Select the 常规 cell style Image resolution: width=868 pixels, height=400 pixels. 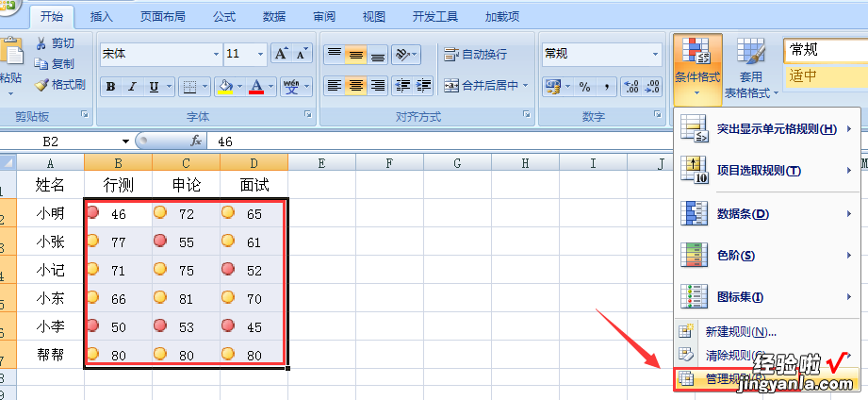[x=826, y=50]
